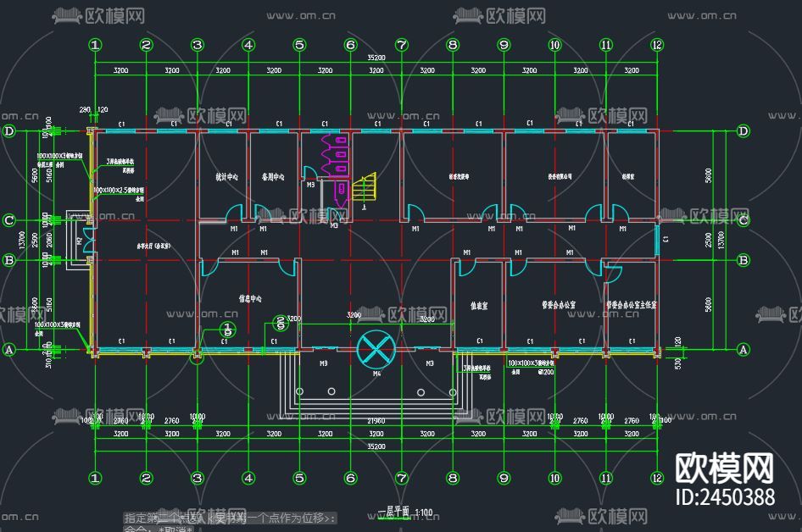
Task: Select the yellow staircase symbol
Action: click(365, 187)
